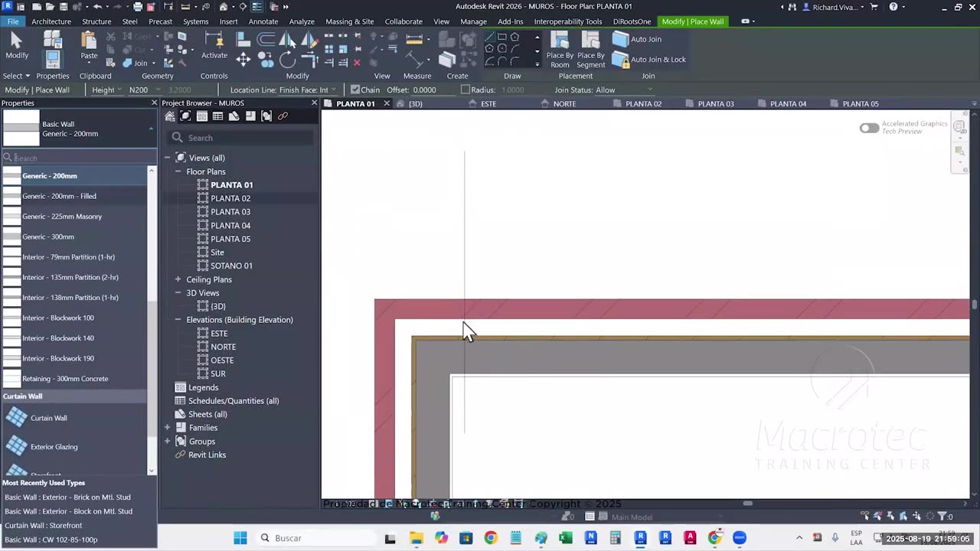Click the Print icon in quick access toolbar
The image size is (980, 551).
pos(138,7)
